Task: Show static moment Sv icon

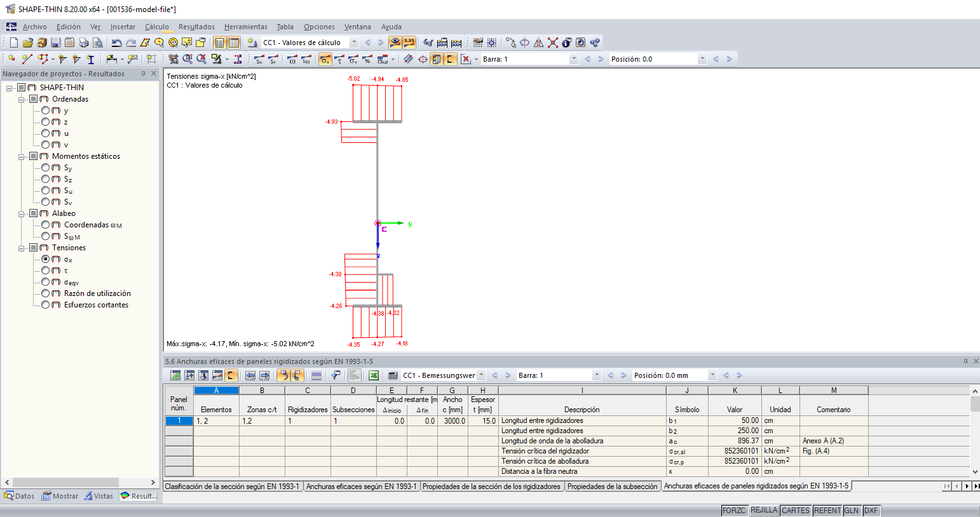Action: (x=273, y=59)
